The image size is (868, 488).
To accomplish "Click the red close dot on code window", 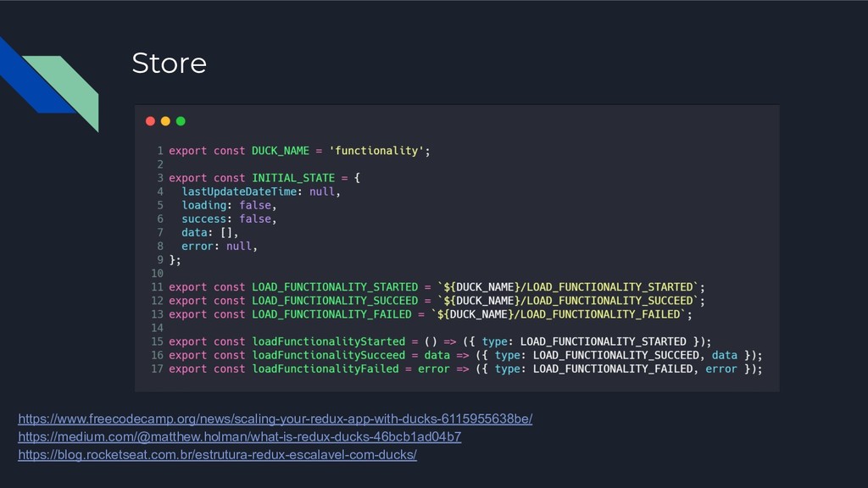I will click(x=150, y=121).
